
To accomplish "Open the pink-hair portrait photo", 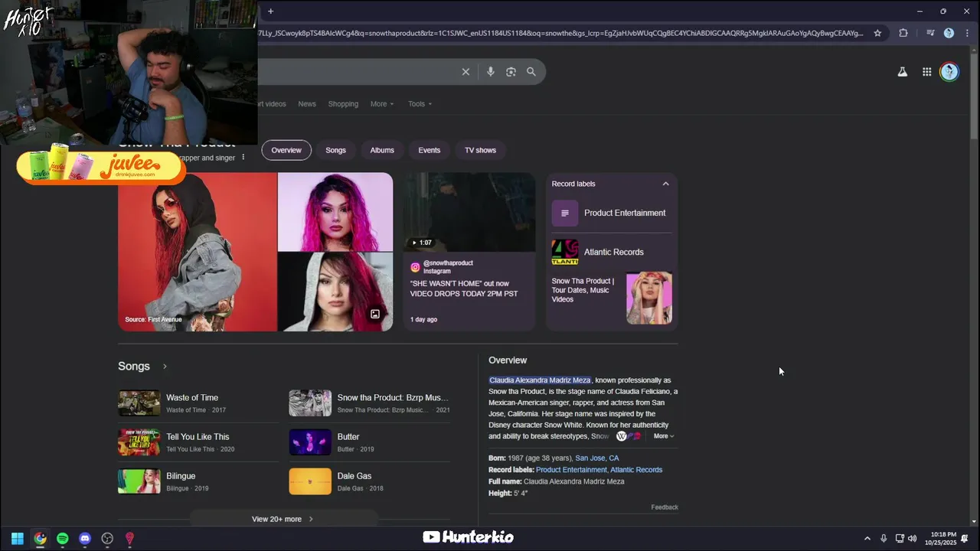I will click(x=335, y=212).
